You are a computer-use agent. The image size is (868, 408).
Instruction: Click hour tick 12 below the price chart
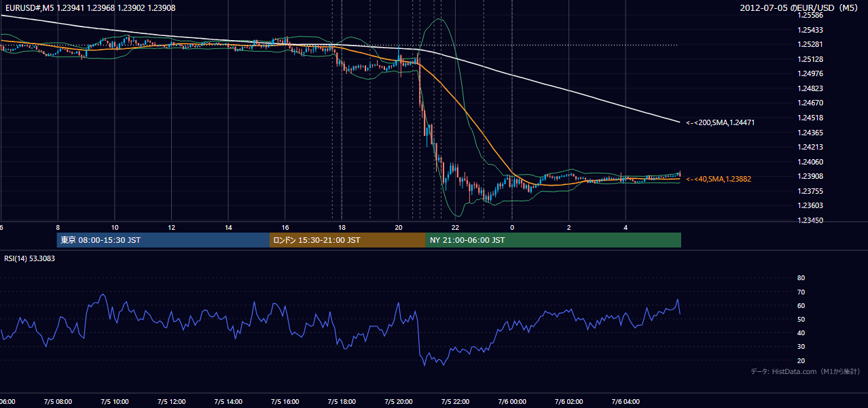[171, 228]
